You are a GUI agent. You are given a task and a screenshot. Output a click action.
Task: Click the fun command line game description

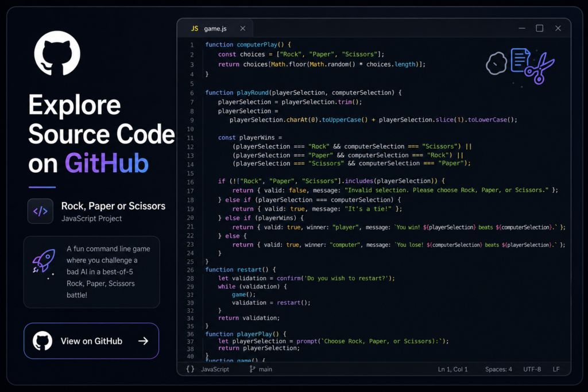109,271
